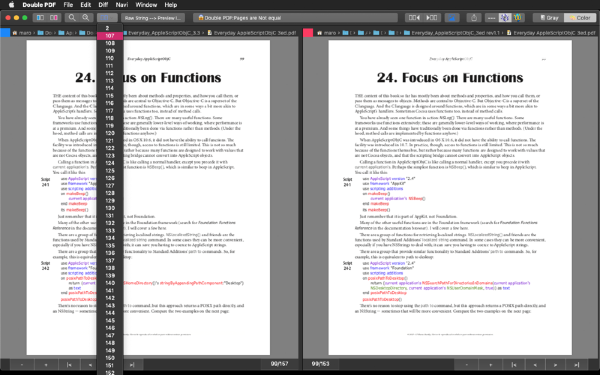Switch to Color display mode
Viewport: 600px width, 375px height.
[x=580, y=18]
